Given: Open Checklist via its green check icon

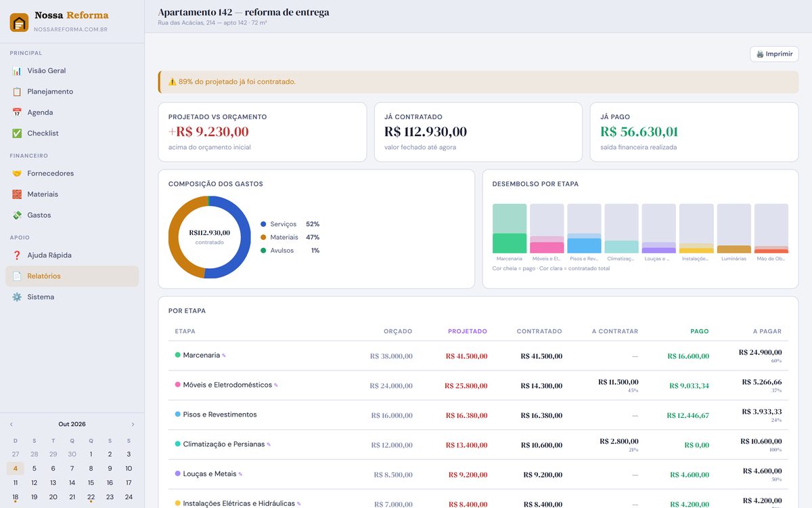Looking at the screenshot, I should click(17, 133).
